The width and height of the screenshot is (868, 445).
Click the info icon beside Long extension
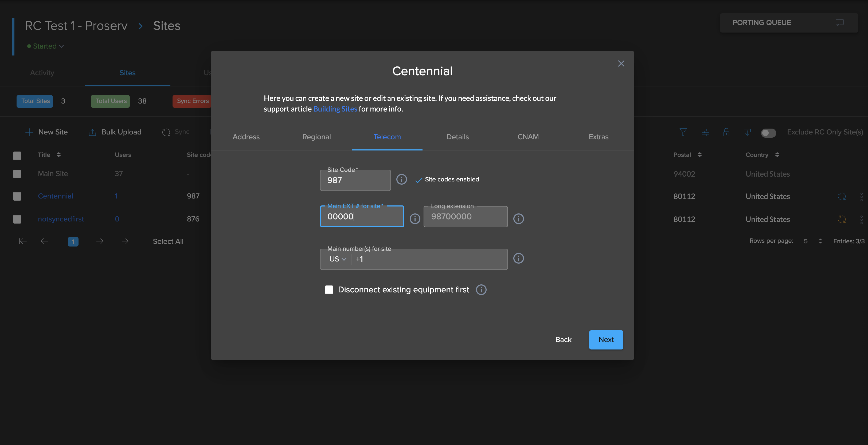click(519, 219)
